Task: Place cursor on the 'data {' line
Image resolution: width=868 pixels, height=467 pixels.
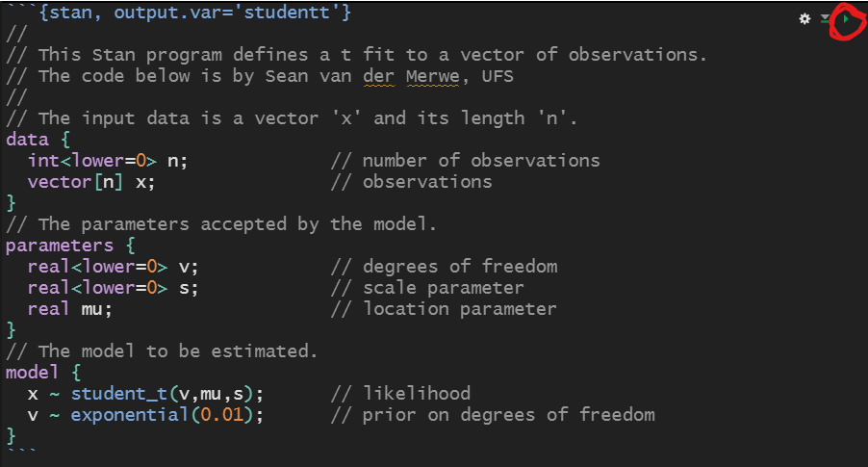Action: (x=38, y=140)
